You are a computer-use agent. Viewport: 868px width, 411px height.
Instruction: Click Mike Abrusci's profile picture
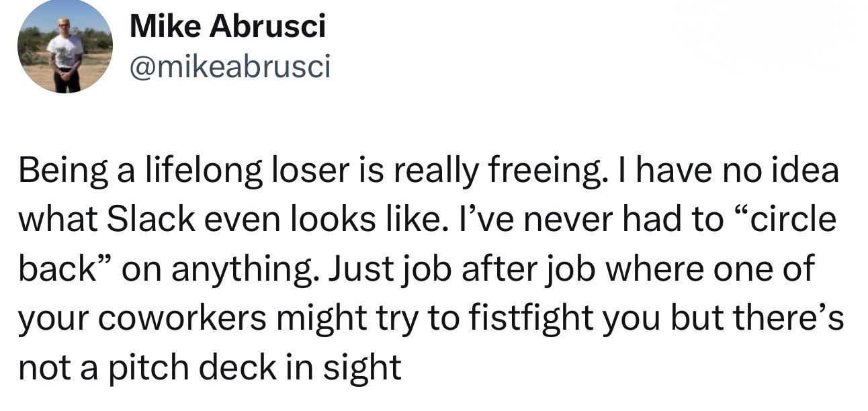pos(64,47)
